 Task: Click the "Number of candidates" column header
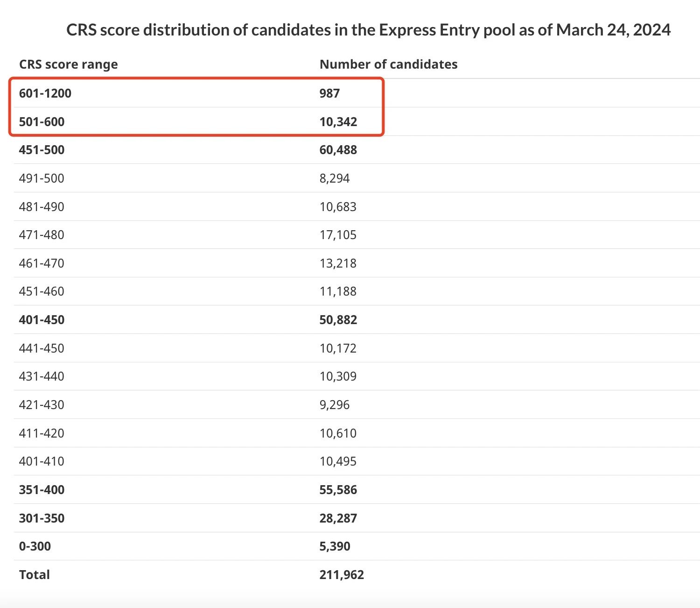pyautogui.click(x=388, y=64)
